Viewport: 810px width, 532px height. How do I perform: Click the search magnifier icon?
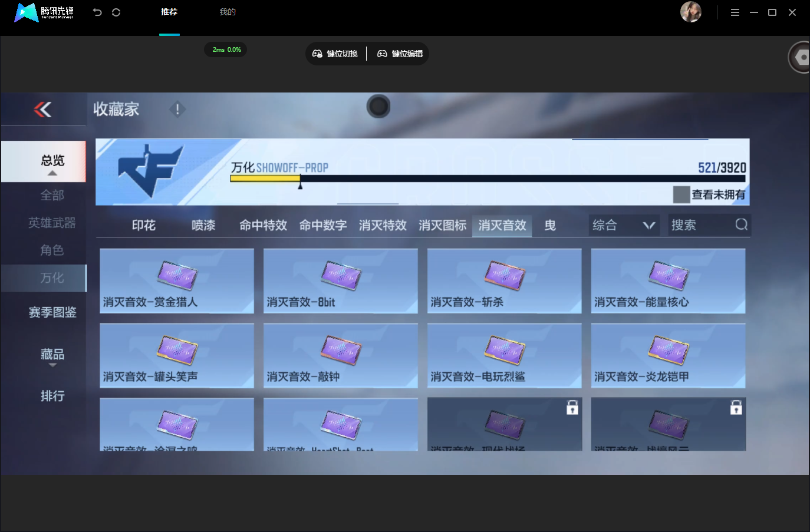[741, 224]
